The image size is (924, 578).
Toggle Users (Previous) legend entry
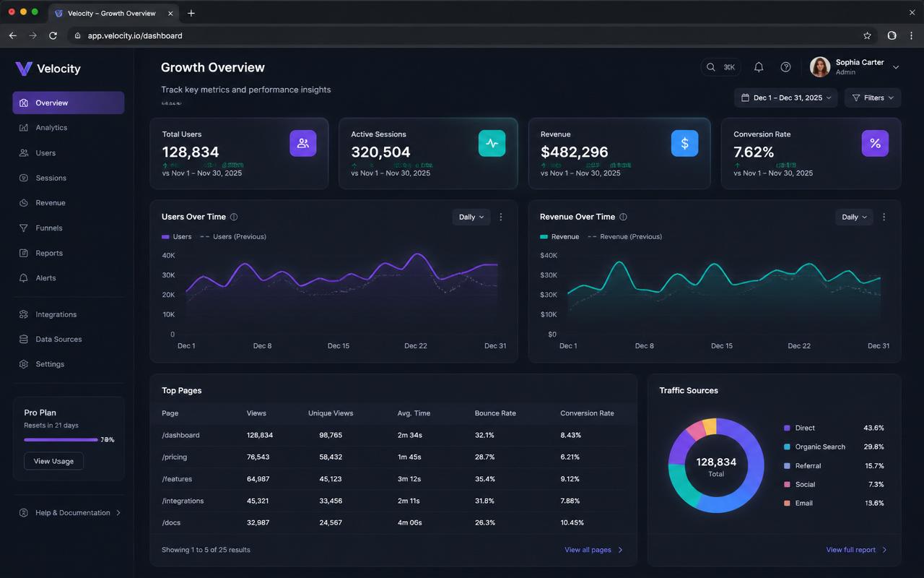click(233, 237)
